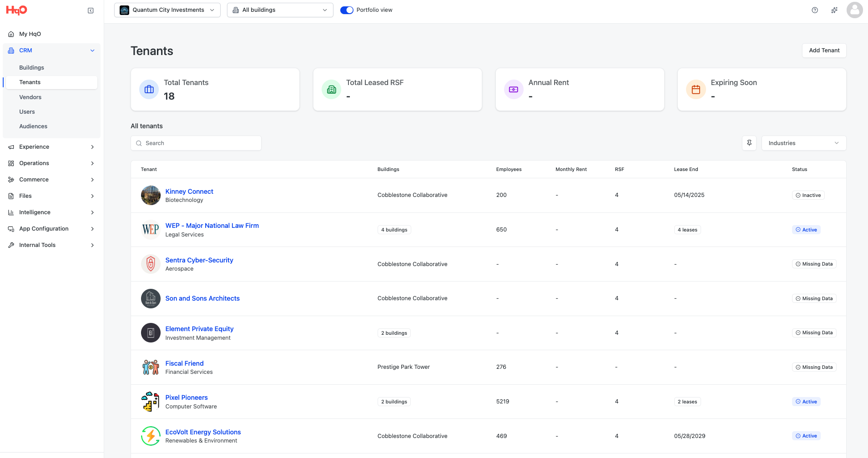Click the Kinney Connect tenant logo
The width and height of the screenshot is (868, 458).
point(151,195)
